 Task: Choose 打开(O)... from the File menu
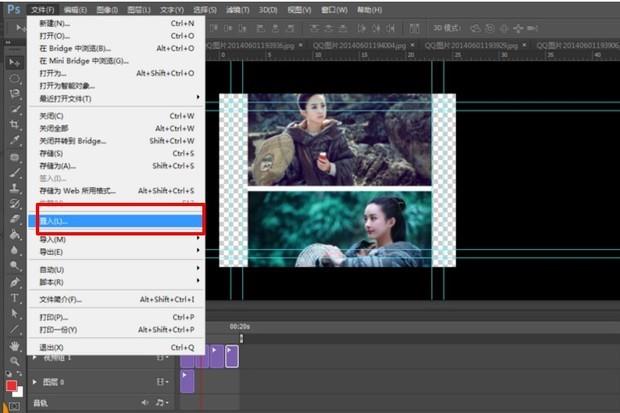click(x=117, y=36)
